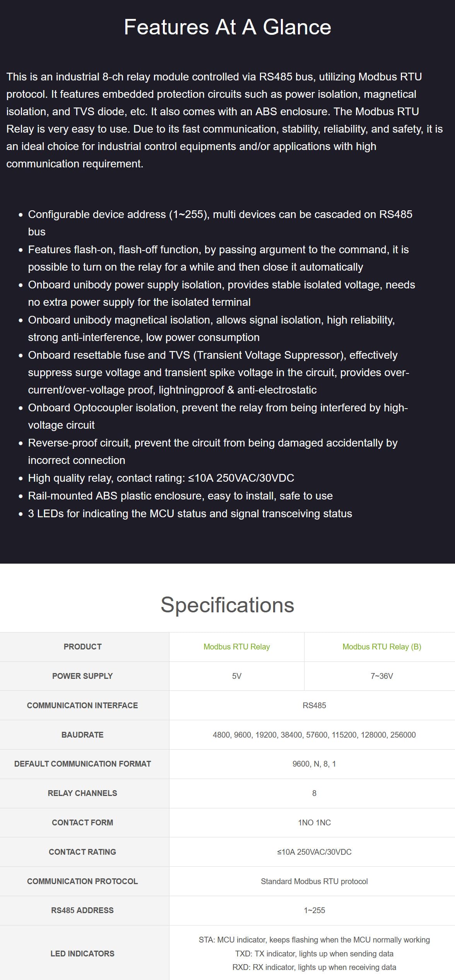Select the LED INDICATORS row header
Image resolution: width=455 pixels, height=980 pixels.
(82, 953)
